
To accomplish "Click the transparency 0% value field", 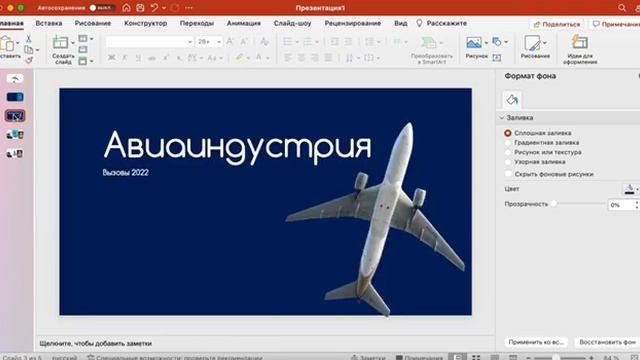I will pos(620,205).
